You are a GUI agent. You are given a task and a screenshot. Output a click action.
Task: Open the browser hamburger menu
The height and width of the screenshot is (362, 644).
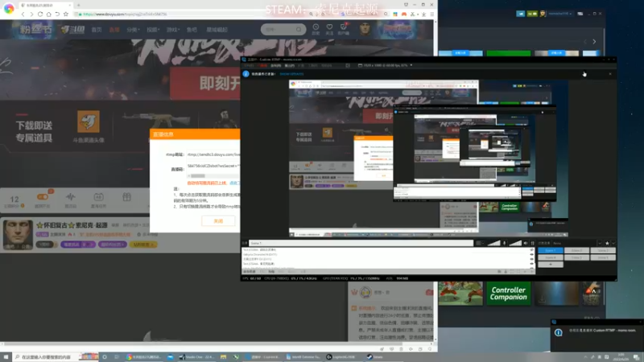tap(431, 14)
